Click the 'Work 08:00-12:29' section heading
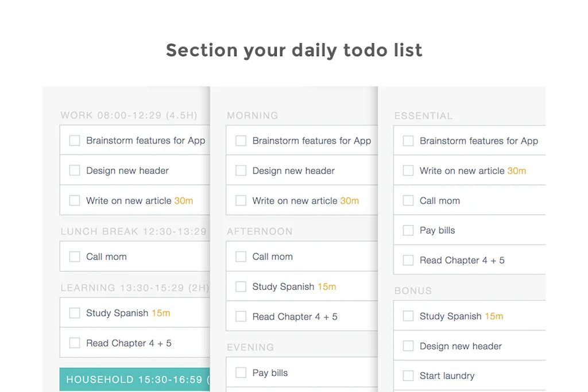The image size is (588, 392). [129, 115]
